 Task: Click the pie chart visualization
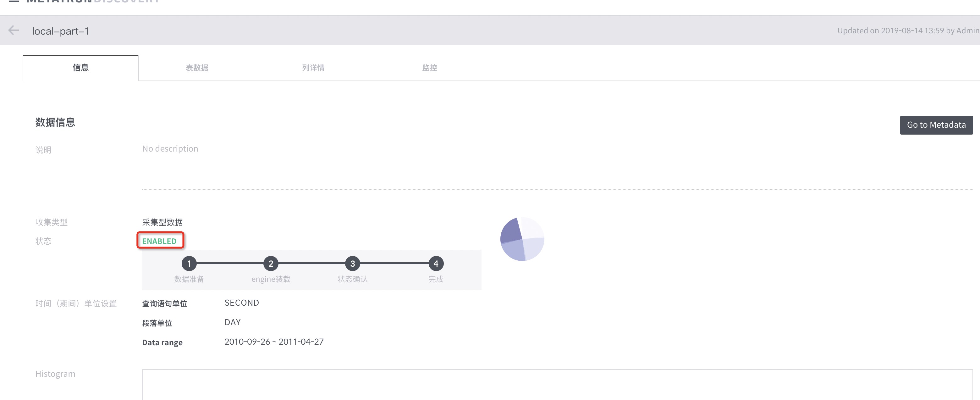[522, 239]
